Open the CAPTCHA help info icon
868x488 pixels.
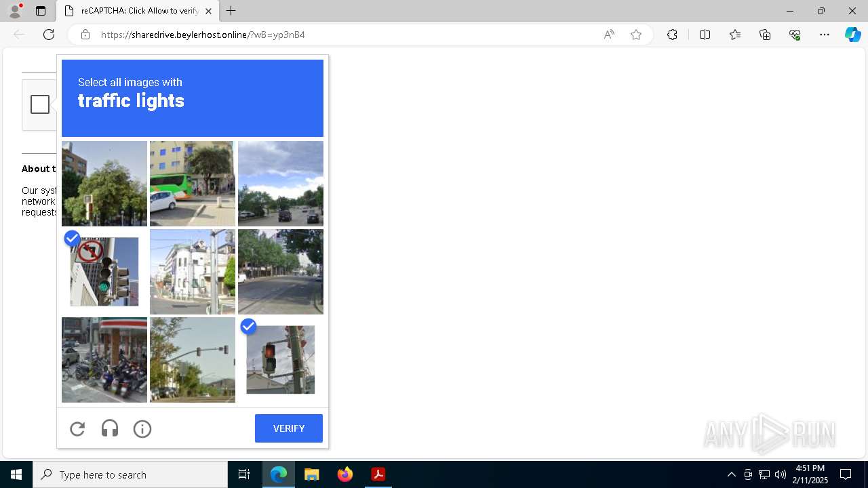coord(142,428)
